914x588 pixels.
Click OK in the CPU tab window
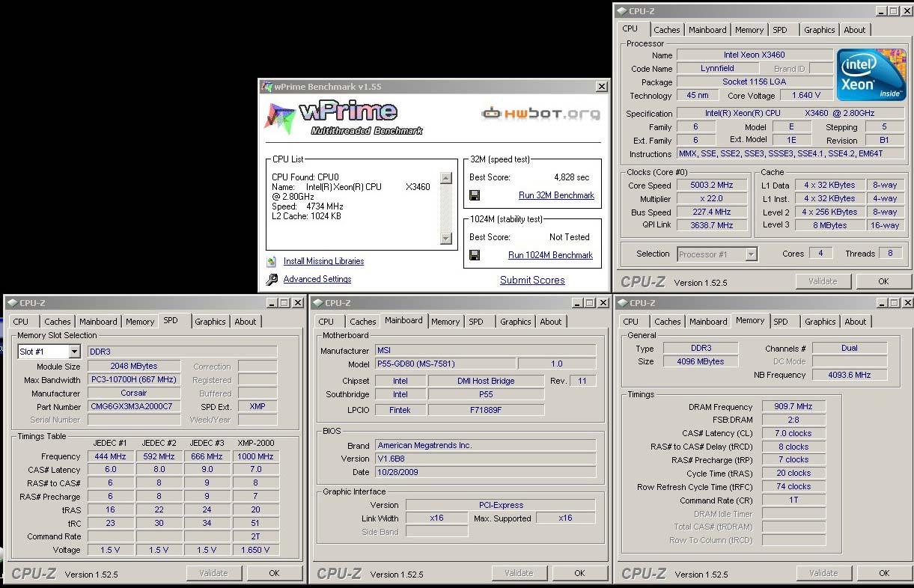(883, 281)
